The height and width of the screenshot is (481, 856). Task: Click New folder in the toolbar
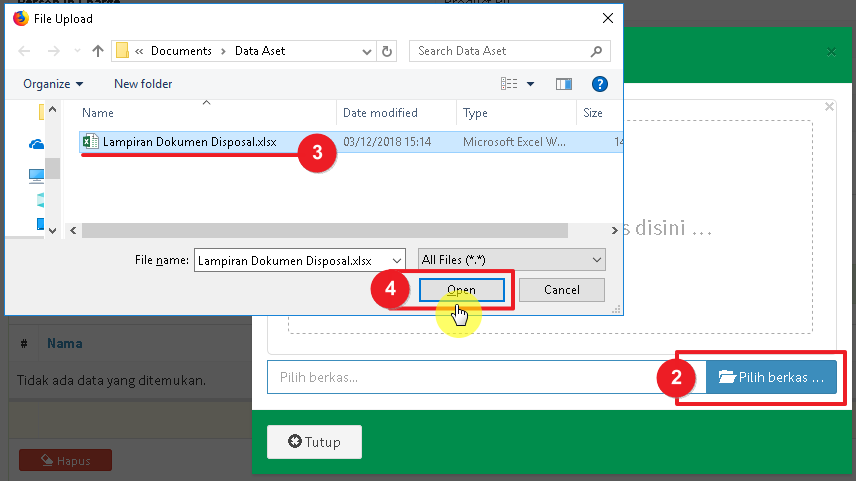click(x=143, y=84)
